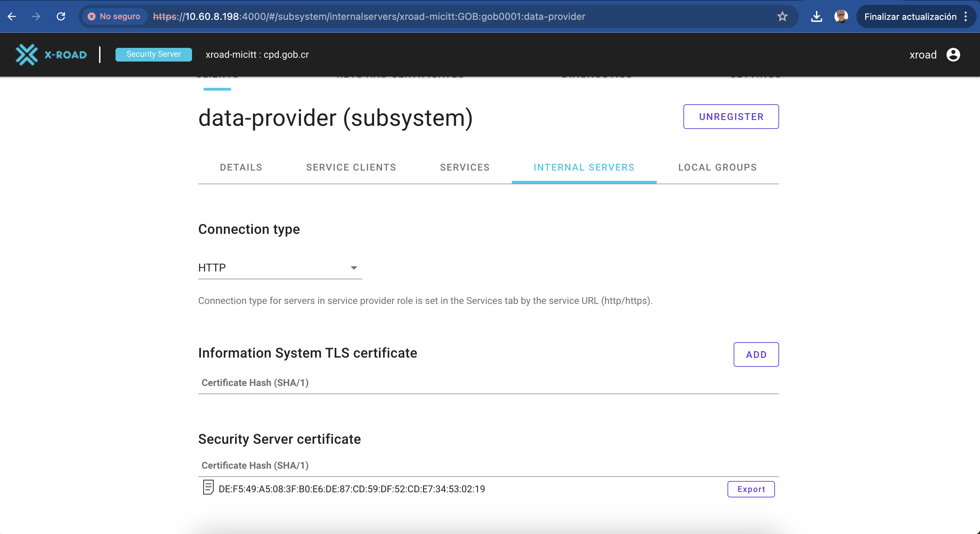Click 'Certificate Hash (SHA/1)' header under Security Server certificate
Screen dimensions: 980x534
[255, 465]
